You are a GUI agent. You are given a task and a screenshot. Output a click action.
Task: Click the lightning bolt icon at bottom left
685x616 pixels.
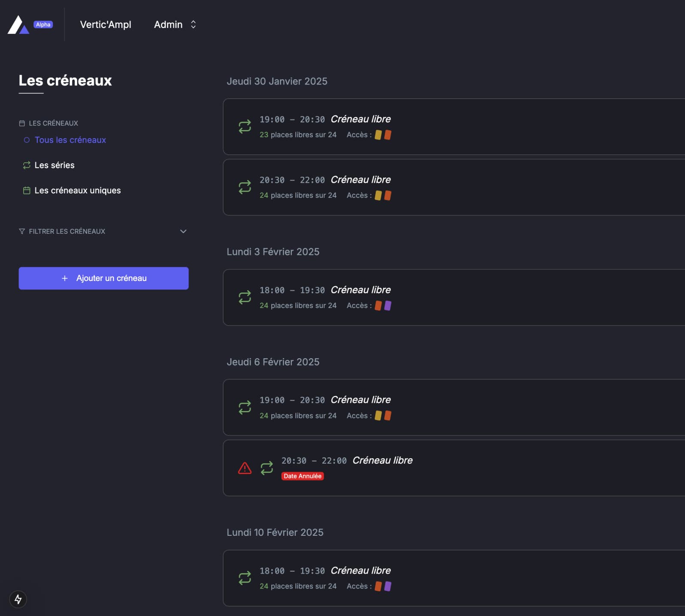(18, 599)
